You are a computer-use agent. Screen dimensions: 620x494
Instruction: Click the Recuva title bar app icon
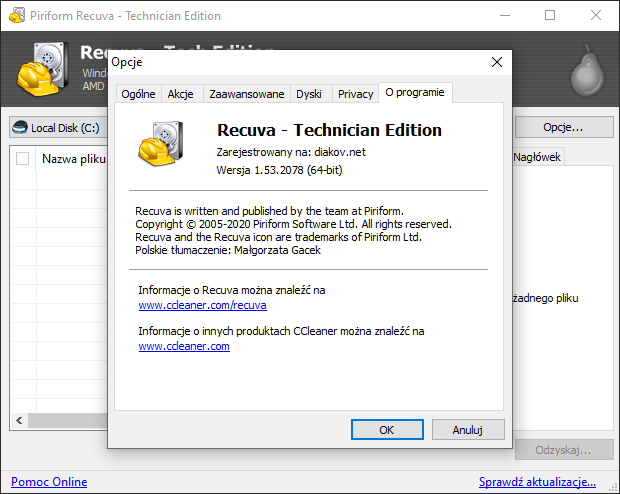point(17,15)
